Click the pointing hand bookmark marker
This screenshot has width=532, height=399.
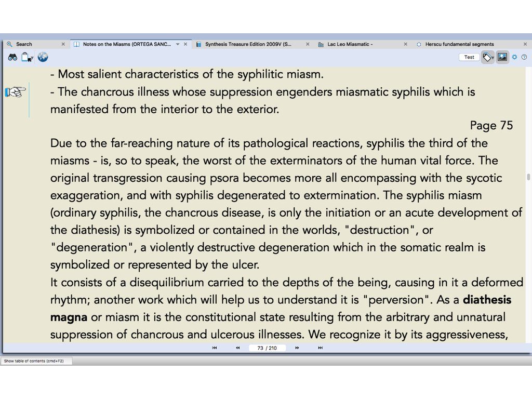16,92
